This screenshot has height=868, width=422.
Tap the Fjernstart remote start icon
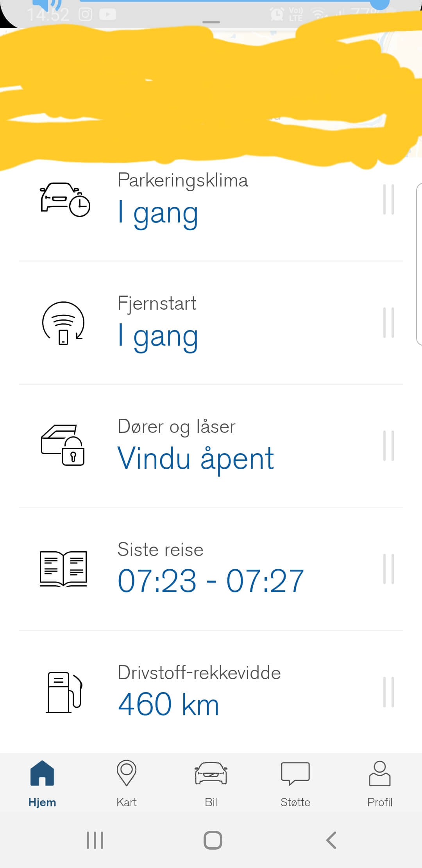point(63,323)
